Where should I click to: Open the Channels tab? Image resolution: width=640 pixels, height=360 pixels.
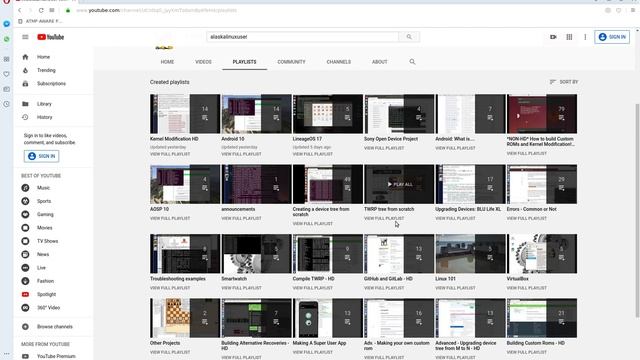339,62
